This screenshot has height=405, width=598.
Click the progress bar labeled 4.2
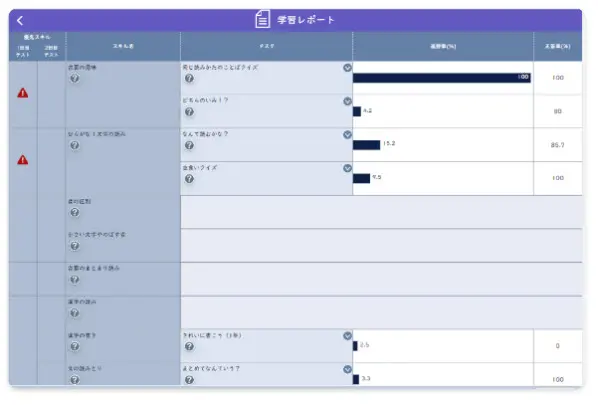(x=357, y=111)
